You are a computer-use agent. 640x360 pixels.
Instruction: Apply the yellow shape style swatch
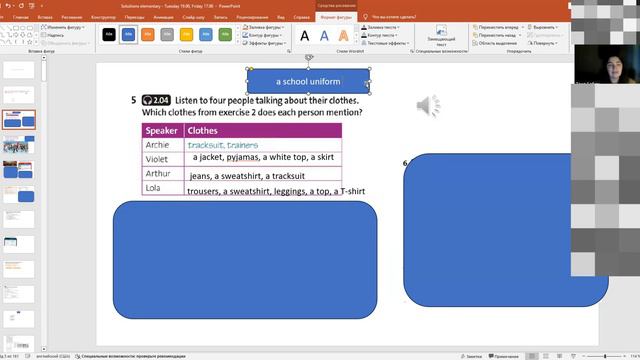[x=186, y=35]
